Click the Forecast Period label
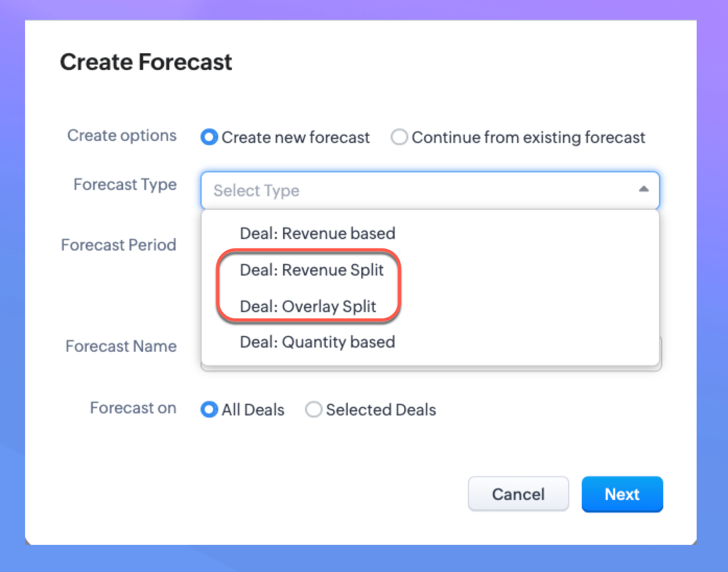 (x=119, y=245)
